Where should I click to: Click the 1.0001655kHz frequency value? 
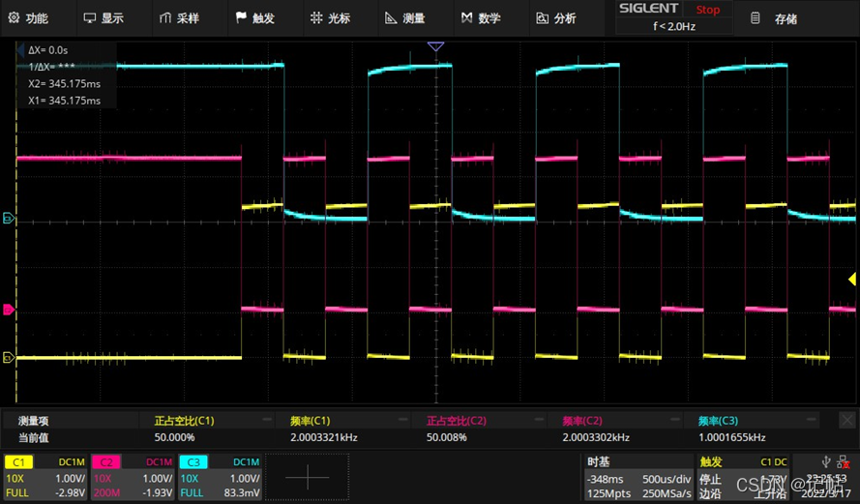pos(731,437)
